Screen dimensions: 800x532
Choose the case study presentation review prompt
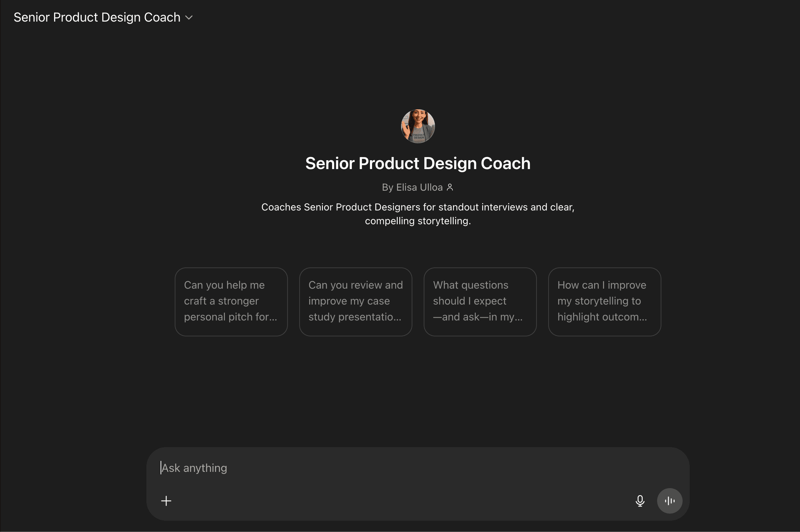tap(355, 301)
